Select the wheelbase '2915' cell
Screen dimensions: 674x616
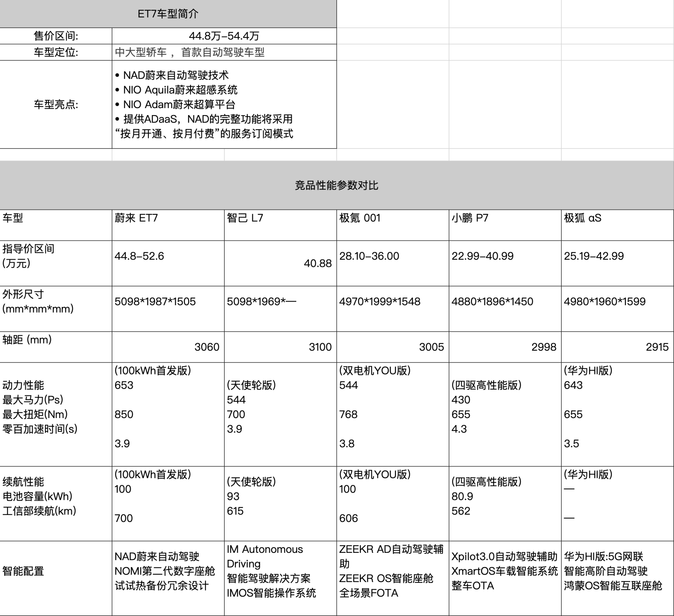click(617, 347)
